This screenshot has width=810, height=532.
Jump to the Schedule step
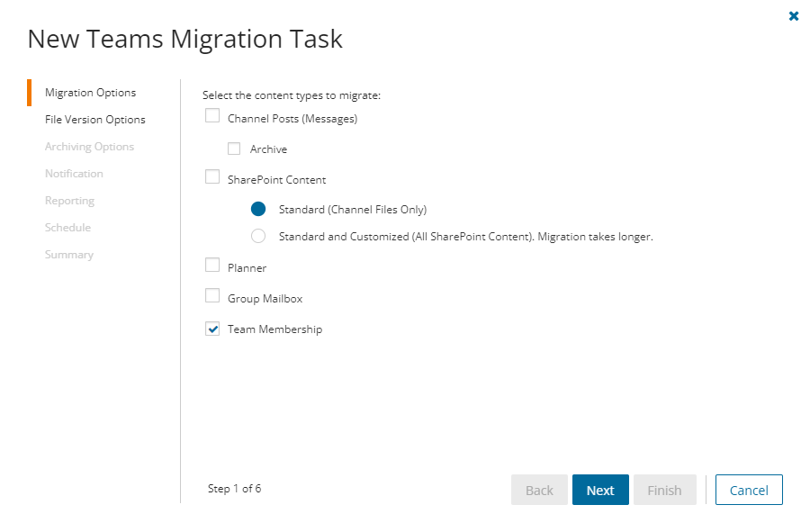(67, 228)
